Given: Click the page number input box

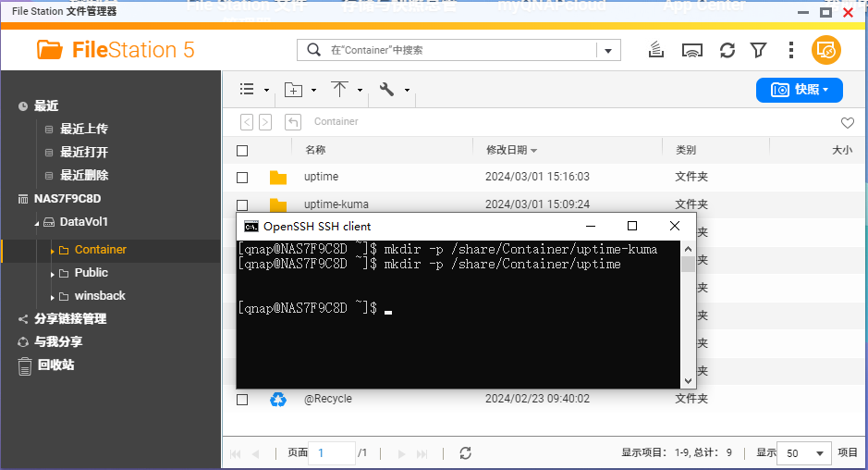Looking at the screenshot, I should 332,453.
